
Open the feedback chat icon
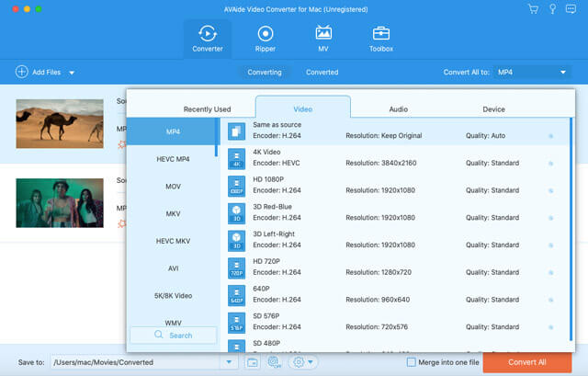coord(571,9)
